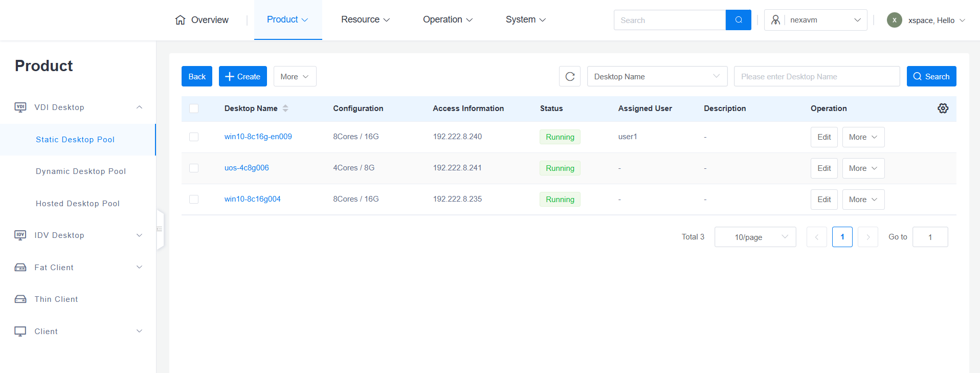
Task: Tick the uos-4c8g006 row checkbox
Action: tap(194, 168)
